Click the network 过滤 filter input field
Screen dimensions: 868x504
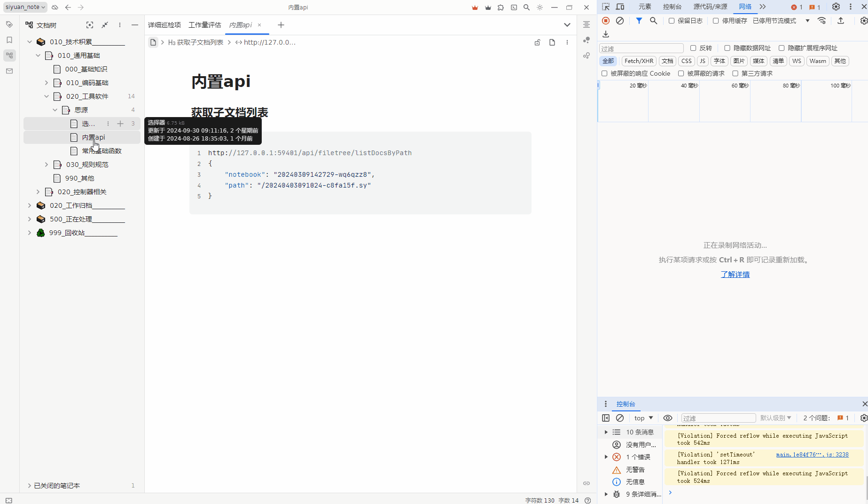641,48
